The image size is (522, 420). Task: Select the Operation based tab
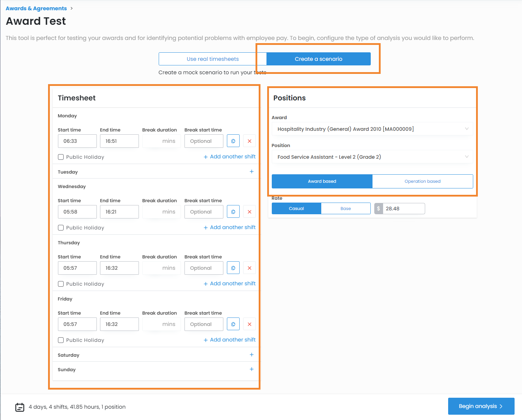coord(422,181)
